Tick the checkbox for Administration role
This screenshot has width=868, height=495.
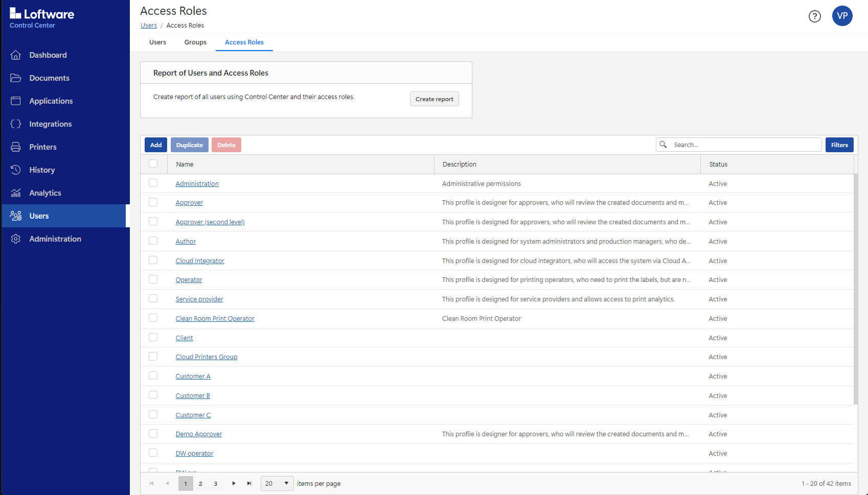[x=153, y=183]
